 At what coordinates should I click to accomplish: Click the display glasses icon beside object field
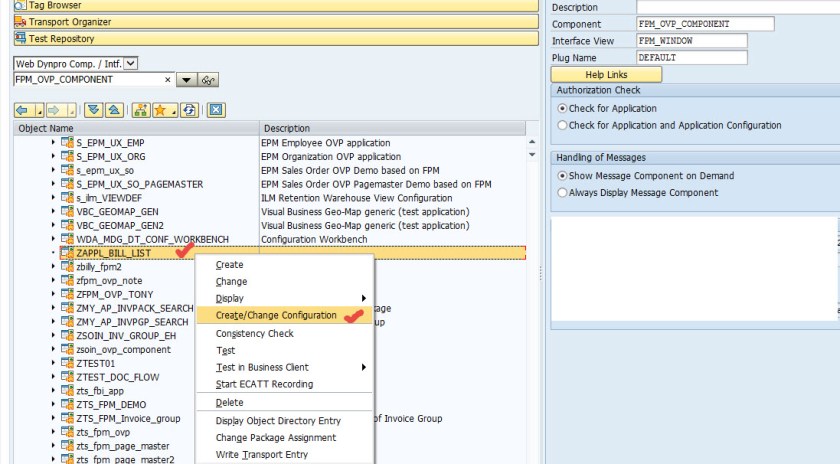coord(208,80)
